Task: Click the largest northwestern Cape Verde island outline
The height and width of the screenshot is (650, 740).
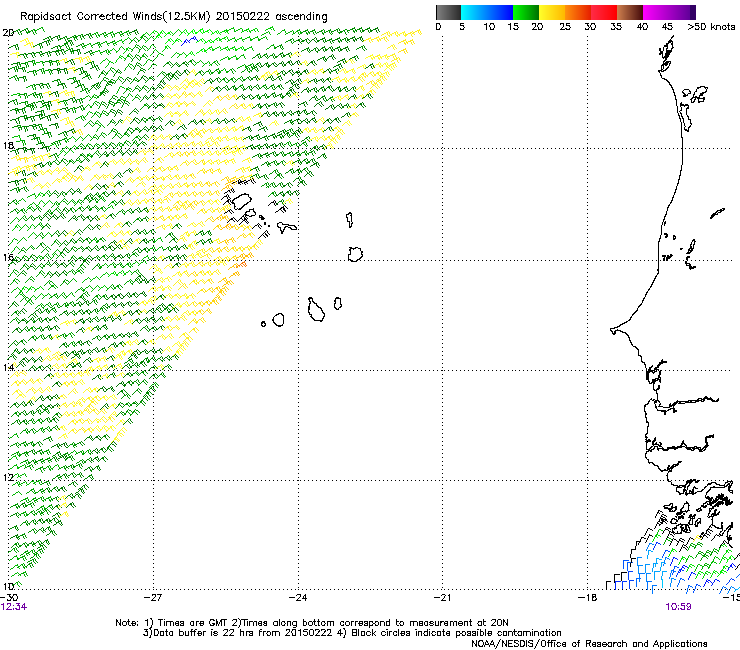Action: [x=241, y=201]
